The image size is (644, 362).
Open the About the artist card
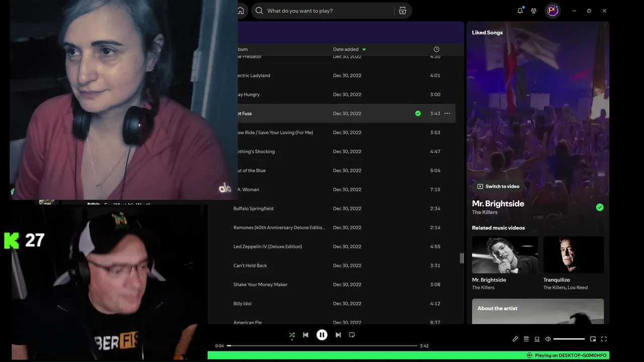538,311
